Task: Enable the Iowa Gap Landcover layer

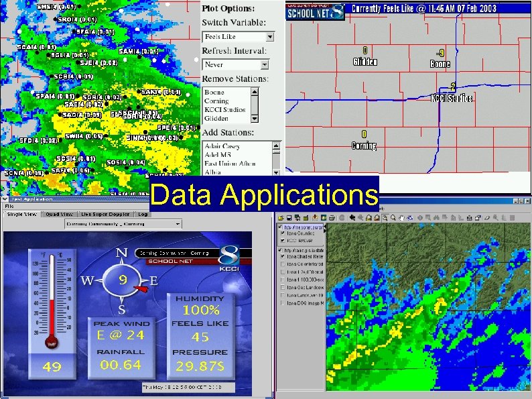Action: [x=283, y=287]
